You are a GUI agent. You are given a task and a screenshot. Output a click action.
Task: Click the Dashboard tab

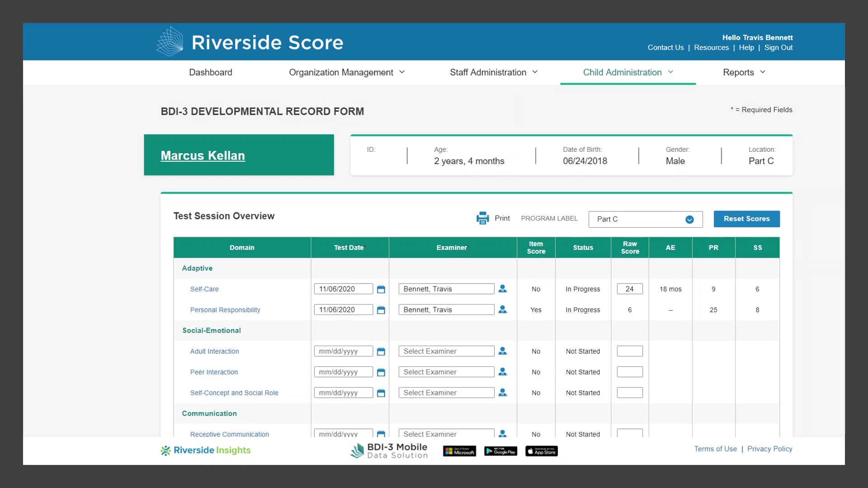tap(210, 72)
